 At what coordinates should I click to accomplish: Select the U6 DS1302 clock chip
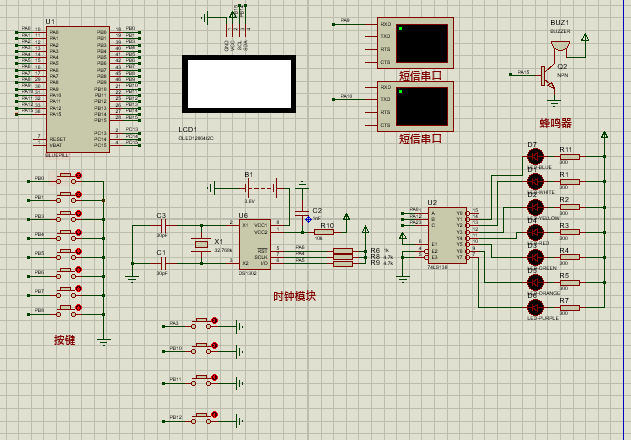[x=255, y=244]
